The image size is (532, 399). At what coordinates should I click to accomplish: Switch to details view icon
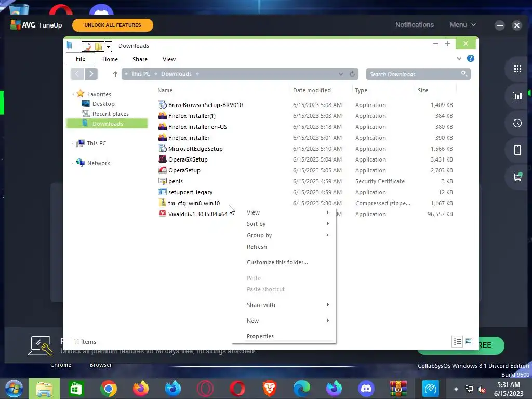click(x=457, y=341)
